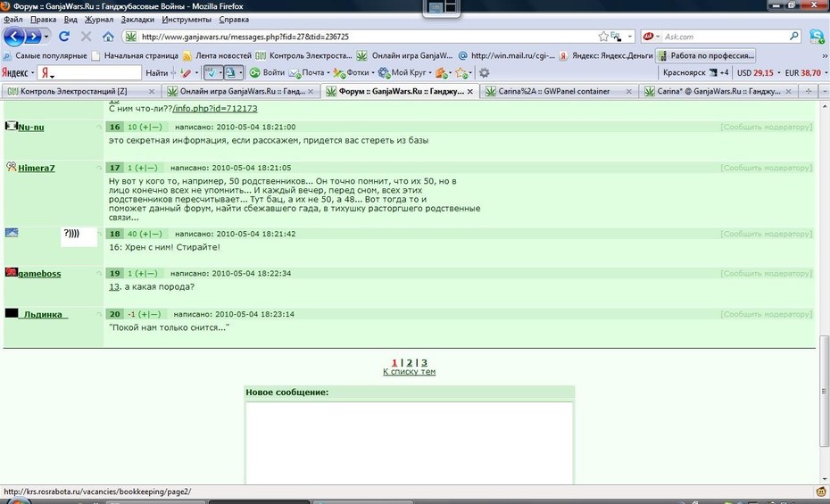
Task: Click the Красноярск weather indicator
Action: (x=695, y=72)
